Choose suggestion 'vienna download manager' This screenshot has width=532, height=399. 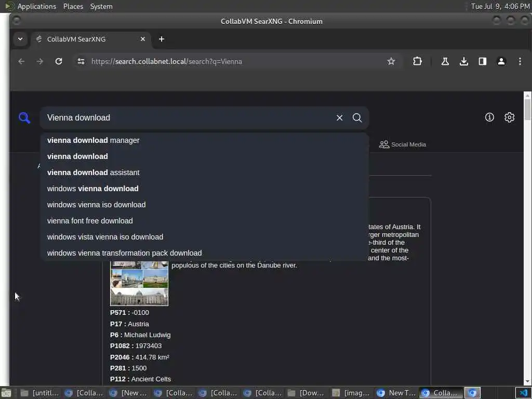(x=204, y=140)
